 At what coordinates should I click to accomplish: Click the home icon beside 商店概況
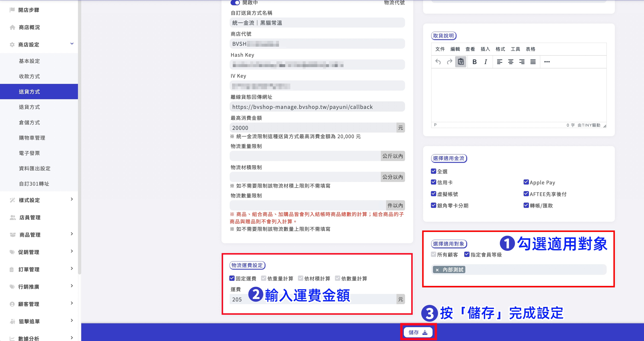tap(12, 27)
